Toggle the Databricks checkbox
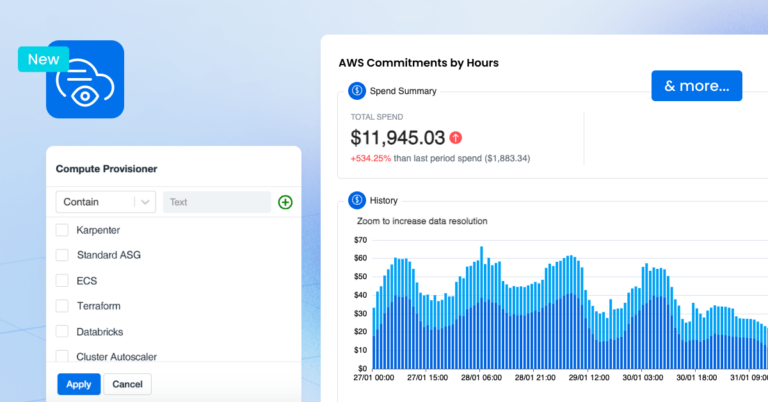This screenshot has height=402, width=768. (x=62, y=331)
